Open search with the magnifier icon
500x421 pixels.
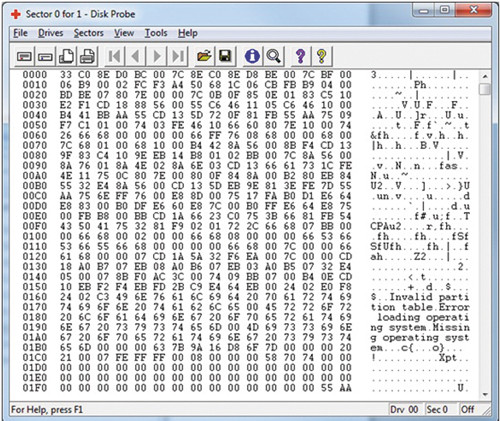coord(273,56)
